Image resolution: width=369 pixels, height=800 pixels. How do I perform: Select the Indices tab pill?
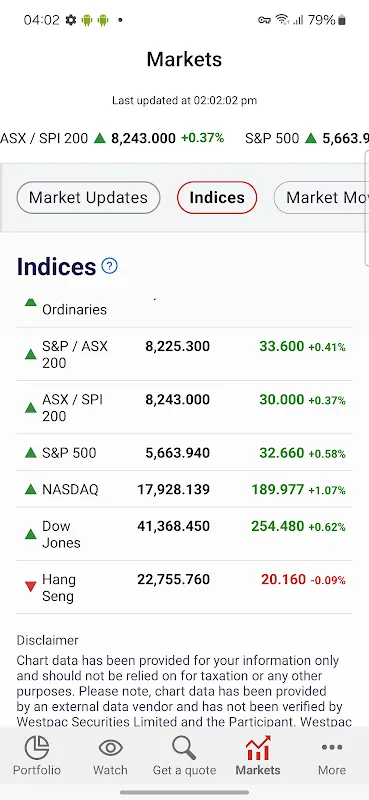click(217, 197)
